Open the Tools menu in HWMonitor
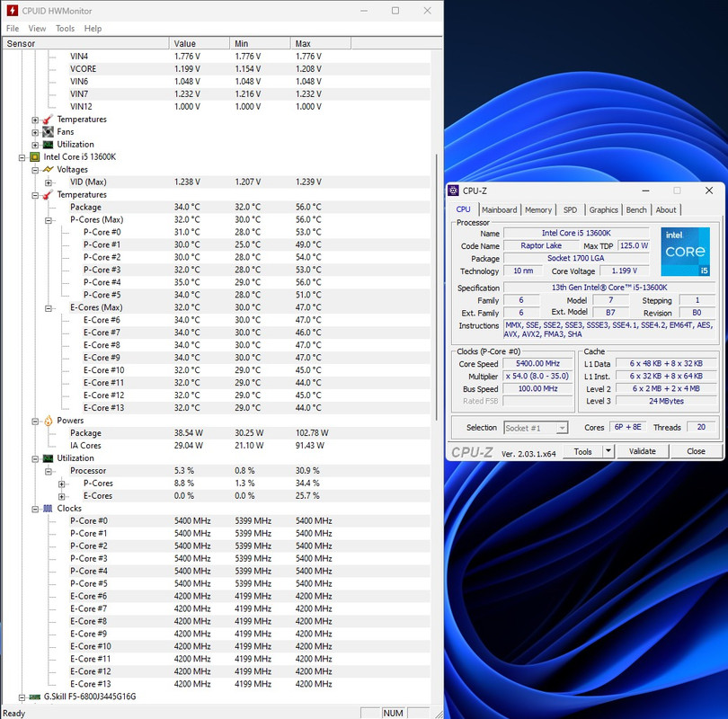The image size is (728, 719). pos(65,29)
